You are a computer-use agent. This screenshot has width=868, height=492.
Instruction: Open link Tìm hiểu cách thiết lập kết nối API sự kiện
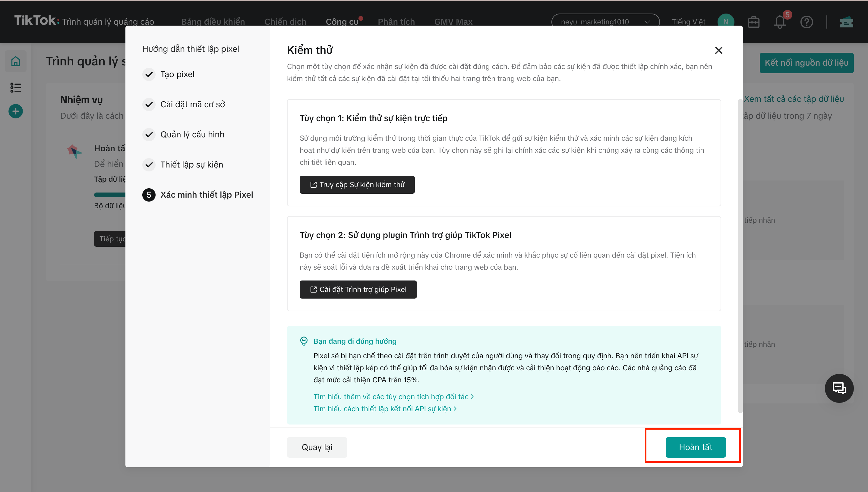(x=385, y=409)
